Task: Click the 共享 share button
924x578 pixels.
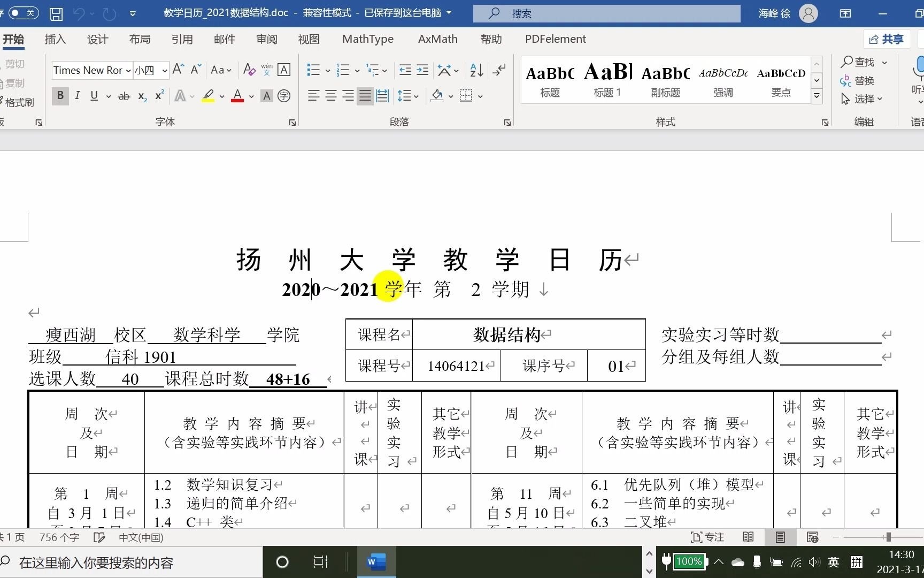Action: tap(887, 39)
